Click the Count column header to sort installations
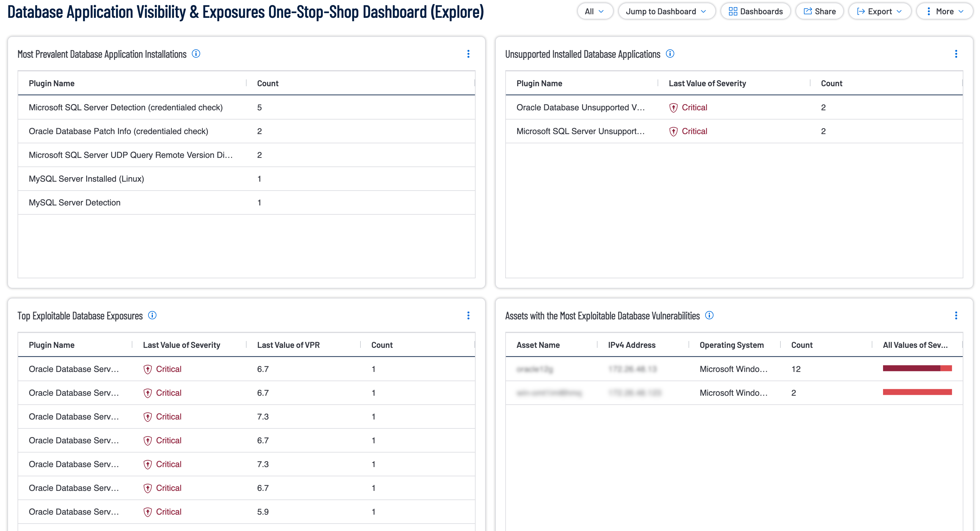This screenshot has height=531, width=980. click(x=267, y=83)
